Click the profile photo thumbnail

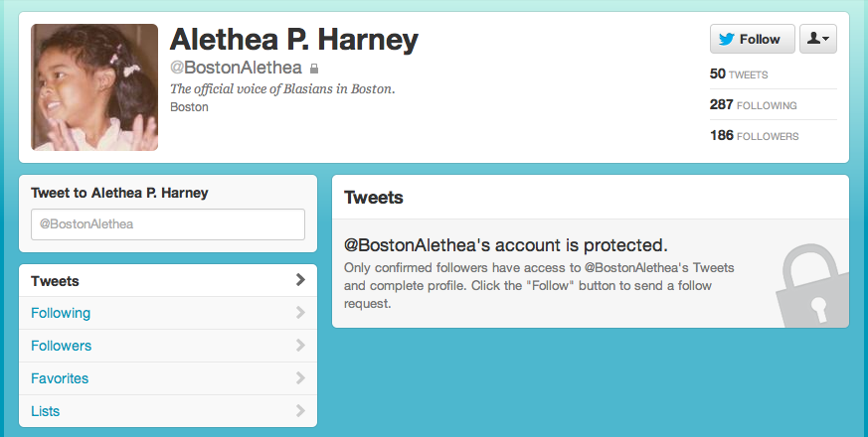94,87
